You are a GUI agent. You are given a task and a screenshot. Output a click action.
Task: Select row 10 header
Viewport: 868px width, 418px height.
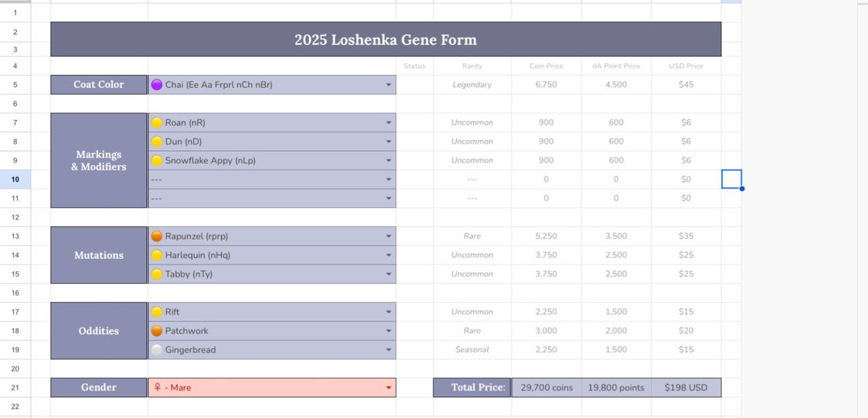click(x=15, y=179)
